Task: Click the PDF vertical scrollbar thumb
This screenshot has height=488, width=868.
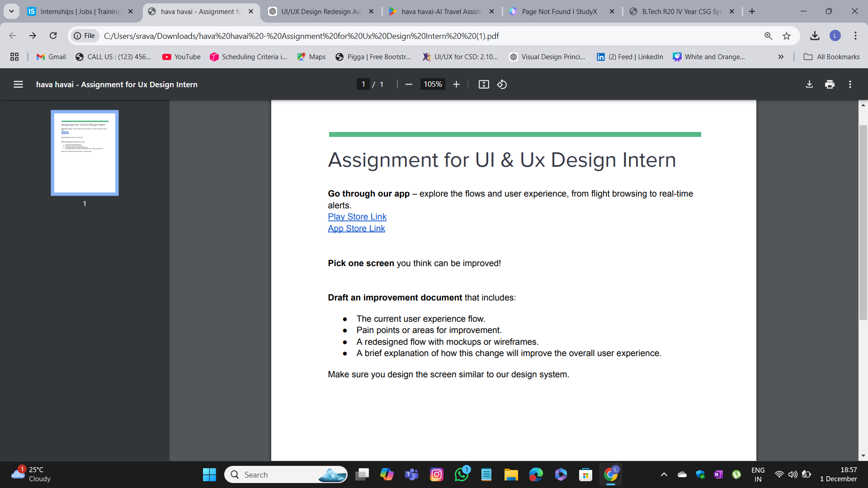Action: (863, 221)
